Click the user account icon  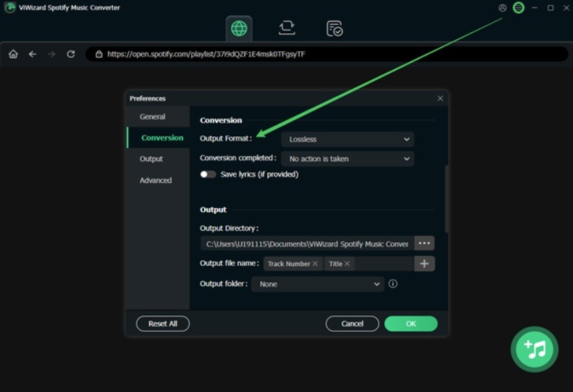click(x=502, y=8)
